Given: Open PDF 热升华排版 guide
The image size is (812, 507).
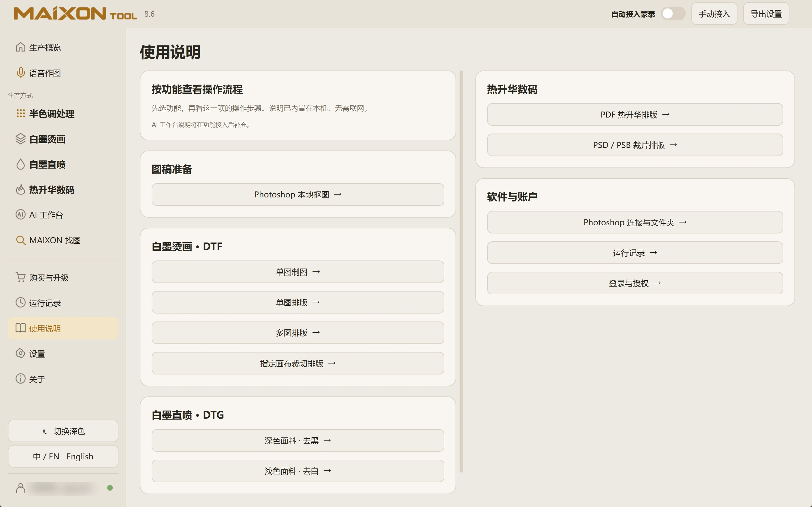Looking at the screenshot, I should click(635, 114).
